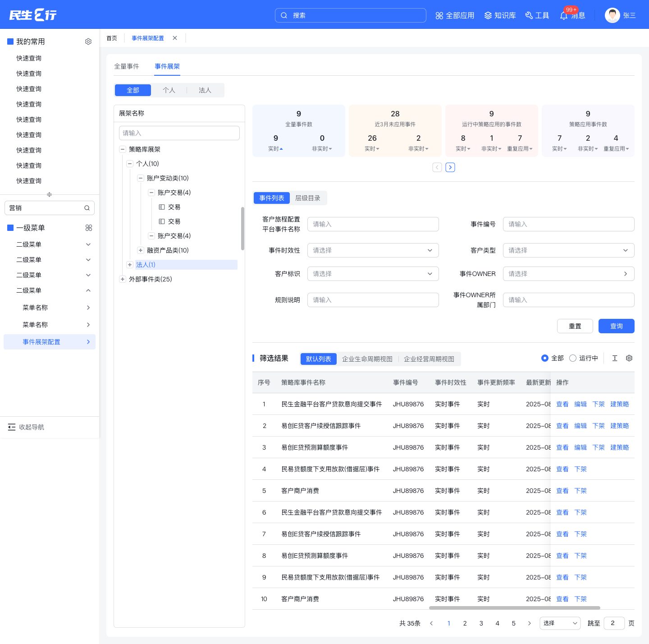The height and width of the screenshot is (644, 649).
Task: Open the 全量事件 tab
Action: click(127, 66)
